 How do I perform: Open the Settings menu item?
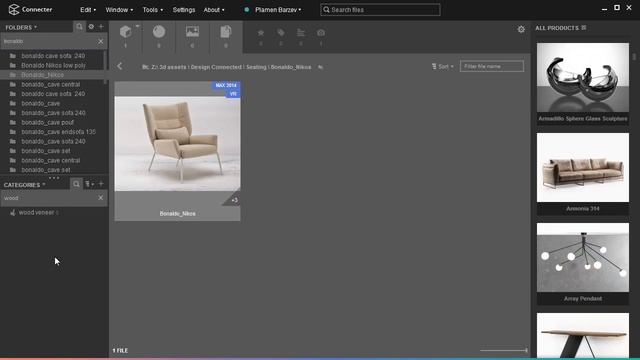pos(184,10)
